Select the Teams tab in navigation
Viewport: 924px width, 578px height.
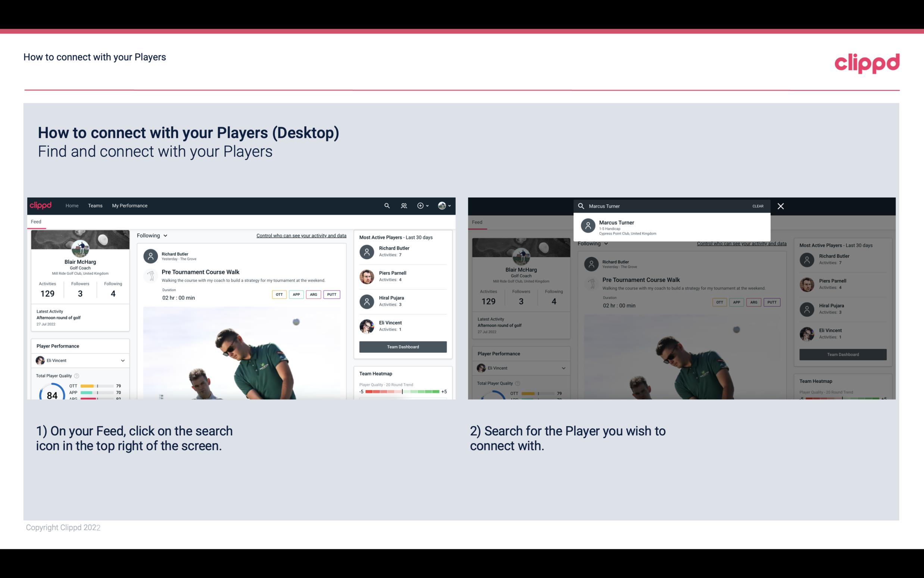coord(95,206)
